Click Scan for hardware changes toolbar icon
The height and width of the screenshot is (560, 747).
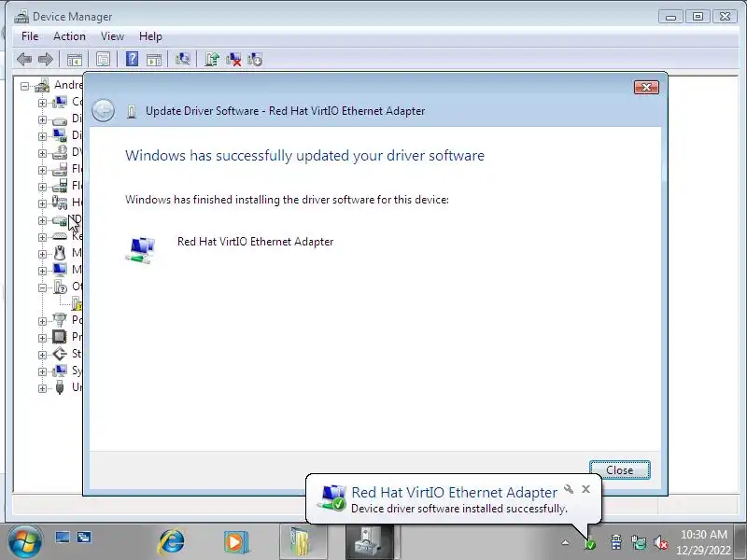182,60
